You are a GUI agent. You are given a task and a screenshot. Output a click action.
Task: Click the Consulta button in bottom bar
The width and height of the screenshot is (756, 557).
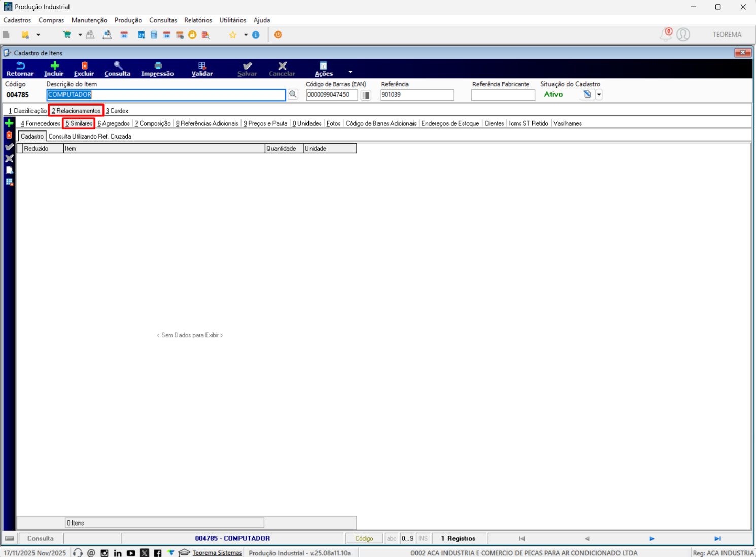click(41, 538)
